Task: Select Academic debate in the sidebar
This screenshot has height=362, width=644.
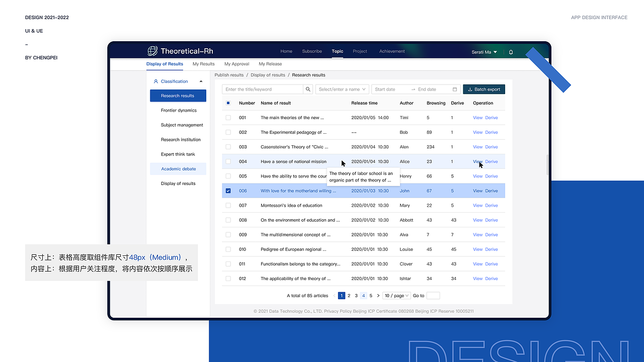Action: [x=178, y=169]
